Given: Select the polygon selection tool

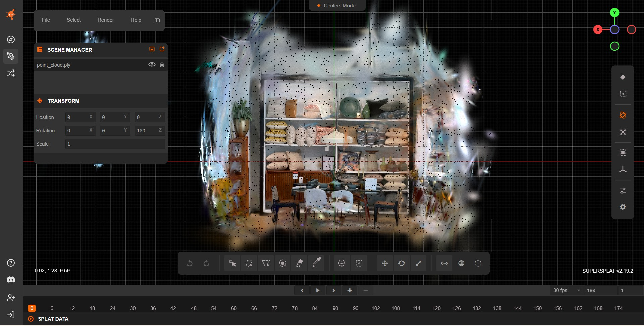Looking at the screenshot, I should (x=266, y=264).
